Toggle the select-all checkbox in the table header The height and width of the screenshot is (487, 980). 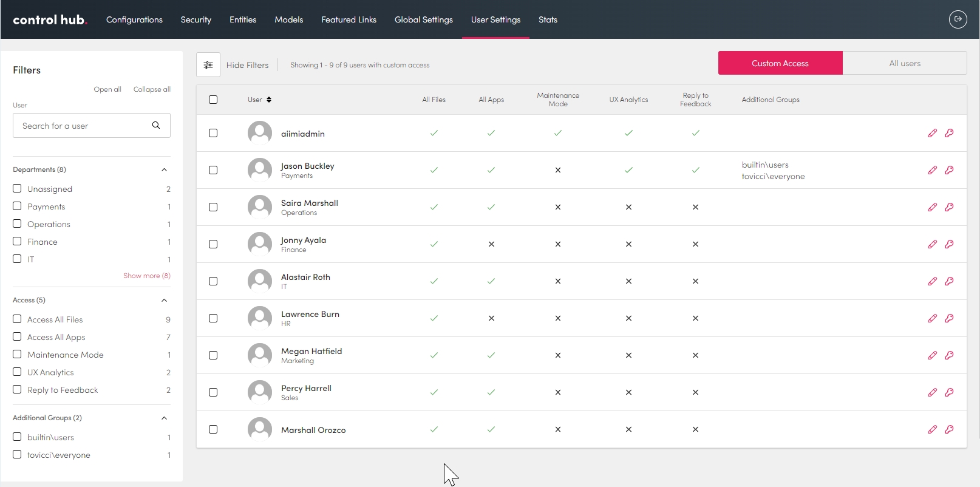point(213,100)
